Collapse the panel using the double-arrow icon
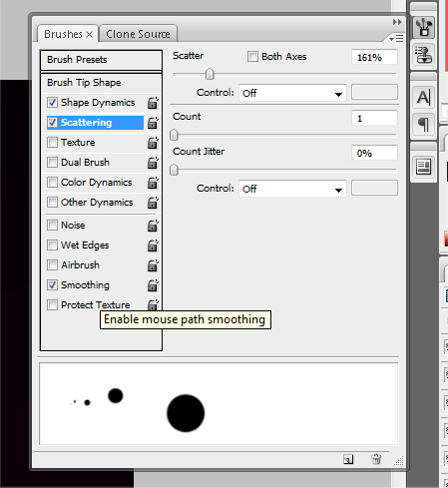The height and width of the screenshot is (488, 448). pos(397,22)
